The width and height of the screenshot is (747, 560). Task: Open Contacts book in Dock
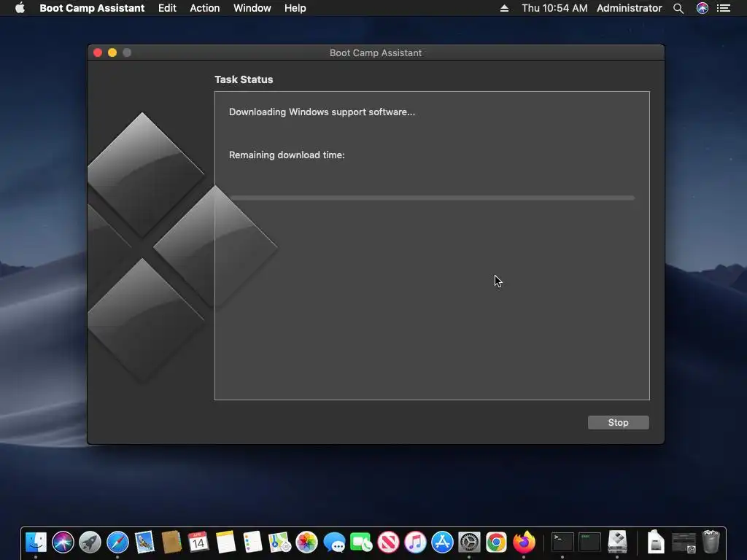(171, 542)
